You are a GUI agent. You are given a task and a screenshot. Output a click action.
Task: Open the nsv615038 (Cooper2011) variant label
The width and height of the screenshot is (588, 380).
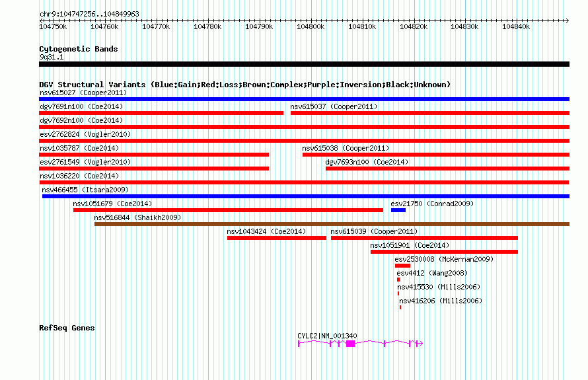pyautogui.click(x=346, y=148)
